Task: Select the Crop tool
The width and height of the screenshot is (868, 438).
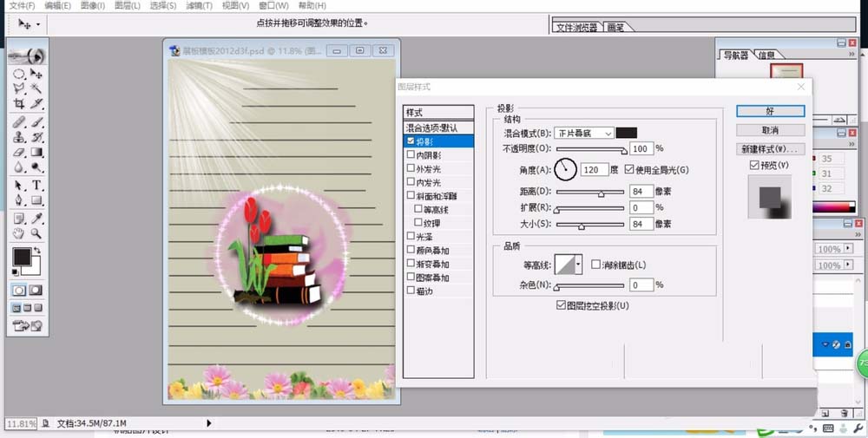Action: pyautogui.click(x=18, y=104)
